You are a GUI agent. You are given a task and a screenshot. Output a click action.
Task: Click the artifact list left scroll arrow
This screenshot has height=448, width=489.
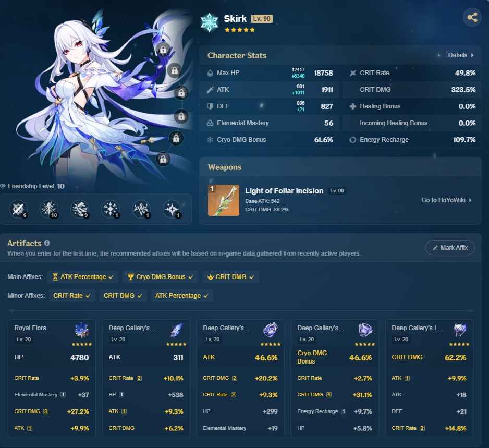(11, 311)
